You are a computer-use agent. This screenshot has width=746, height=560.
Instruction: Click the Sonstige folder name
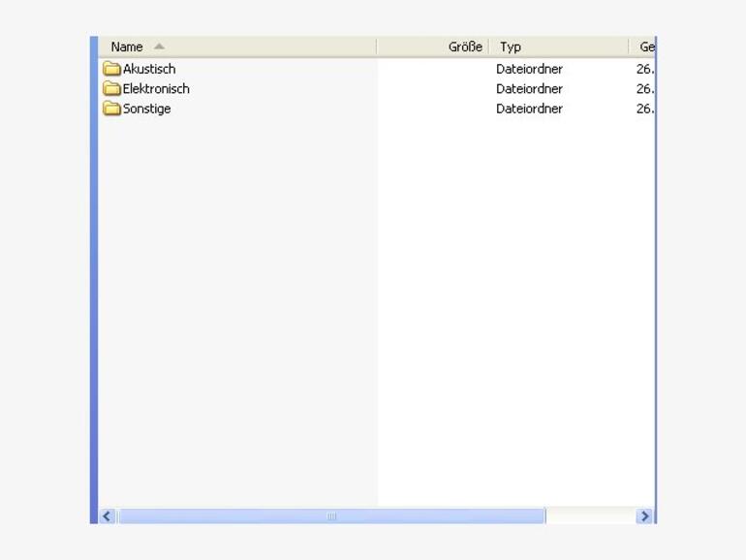pos(146,109)
